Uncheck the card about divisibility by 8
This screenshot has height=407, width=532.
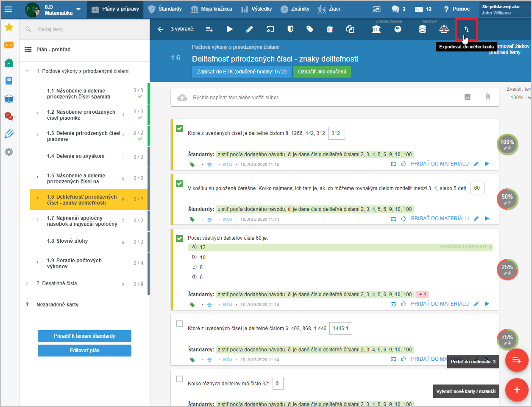[x=179, y=129]
